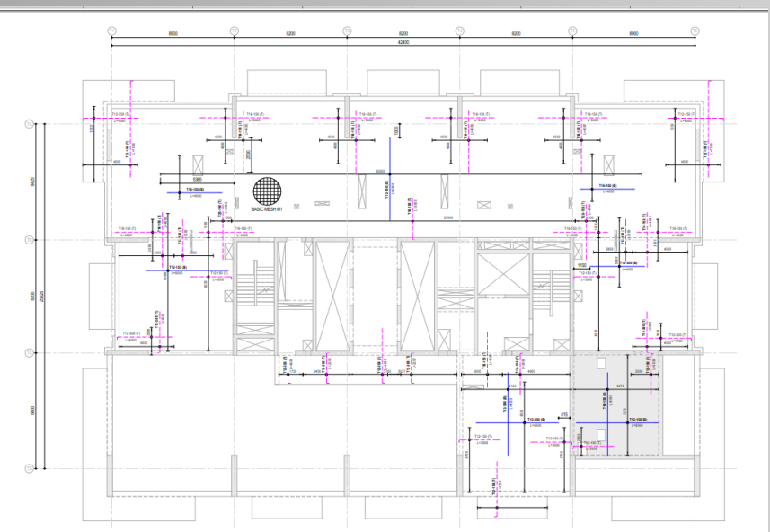The width and height of the screenshot is (770, 532).
Task: Click the 20325 vertical overall dimension
Action: click(41, 296)
